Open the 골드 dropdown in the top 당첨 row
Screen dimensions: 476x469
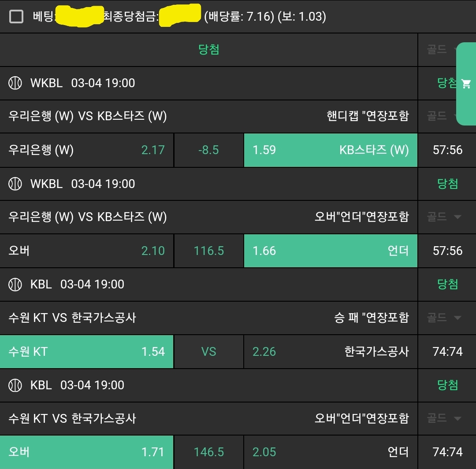tap(441, 49)
